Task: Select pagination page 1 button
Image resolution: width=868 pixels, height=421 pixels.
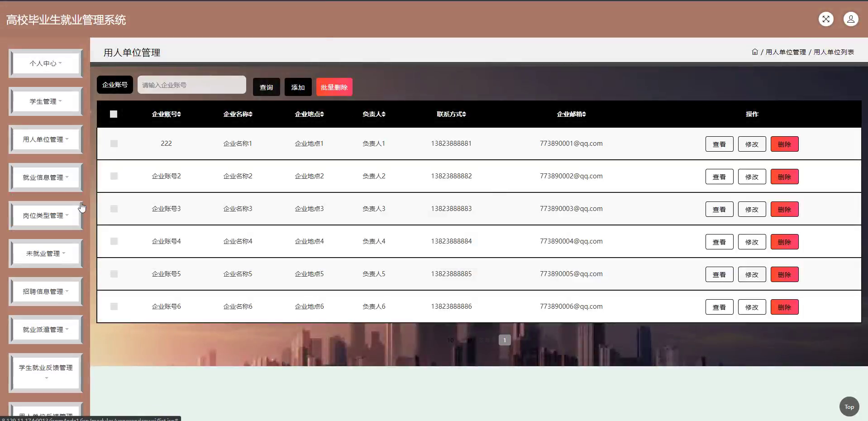Action: point(505,340)
